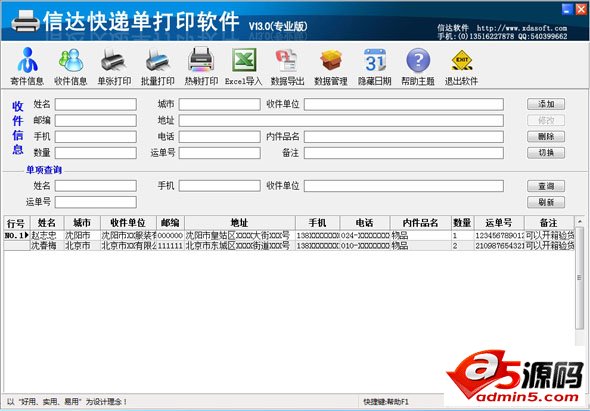Image resolution: width=590 pixels, height=411 pixels.
Task: Focus the recipient 运单号 waybill field
Action: (219, 153)
